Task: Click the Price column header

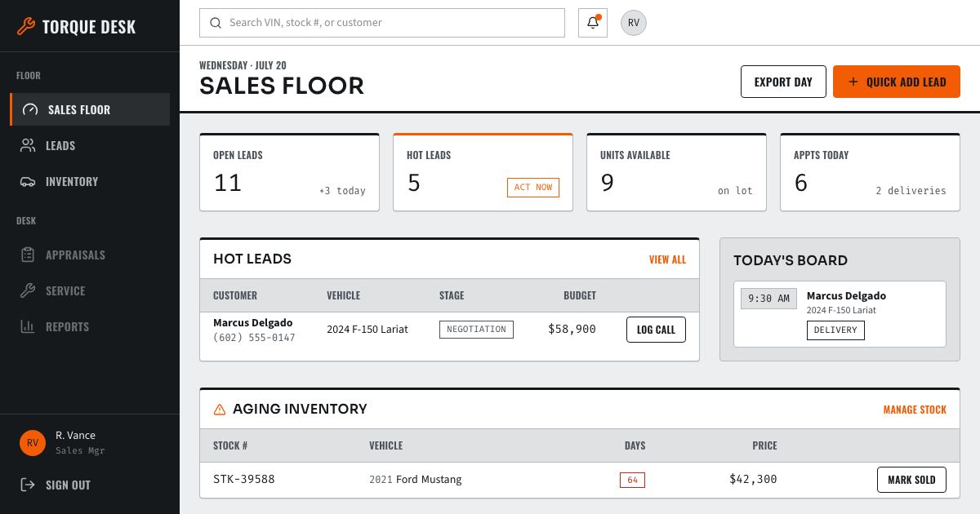Action: (764, 445)
